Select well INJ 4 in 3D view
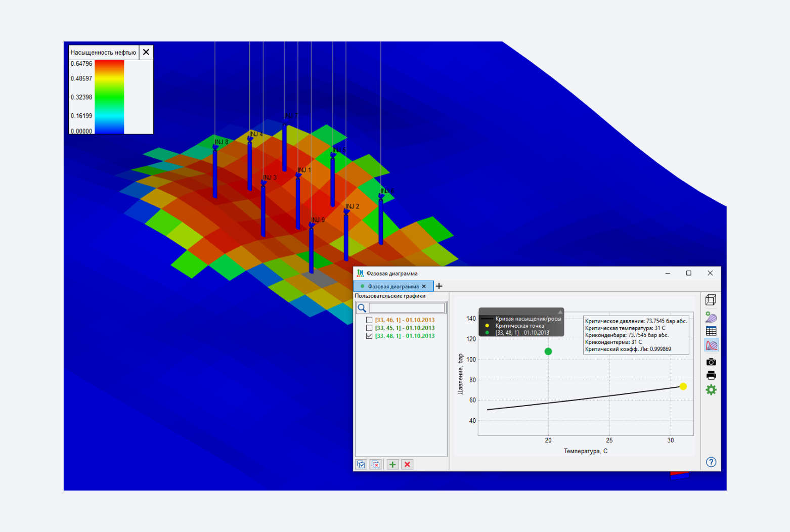Viewport: 790px width, 532px height. (x=249, y=164)
